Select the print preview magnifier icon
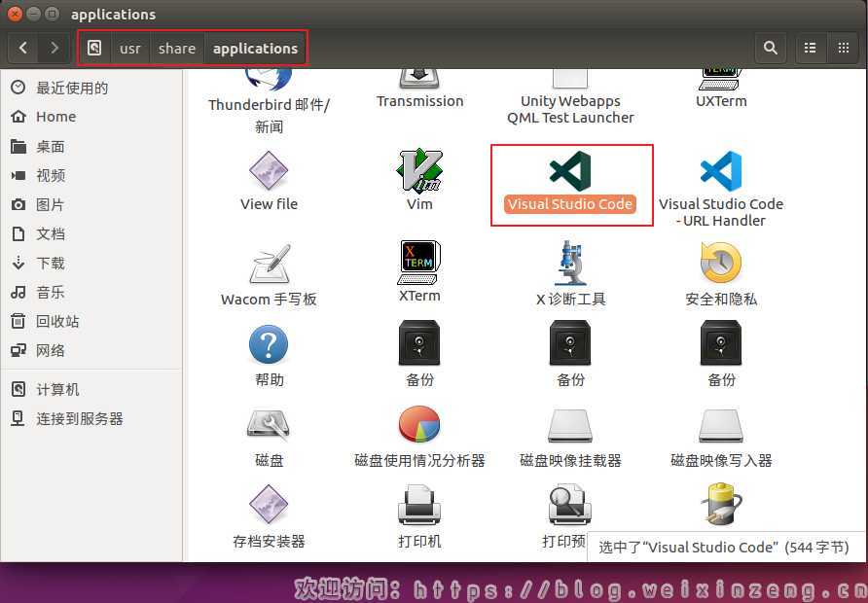 point(570,505)
